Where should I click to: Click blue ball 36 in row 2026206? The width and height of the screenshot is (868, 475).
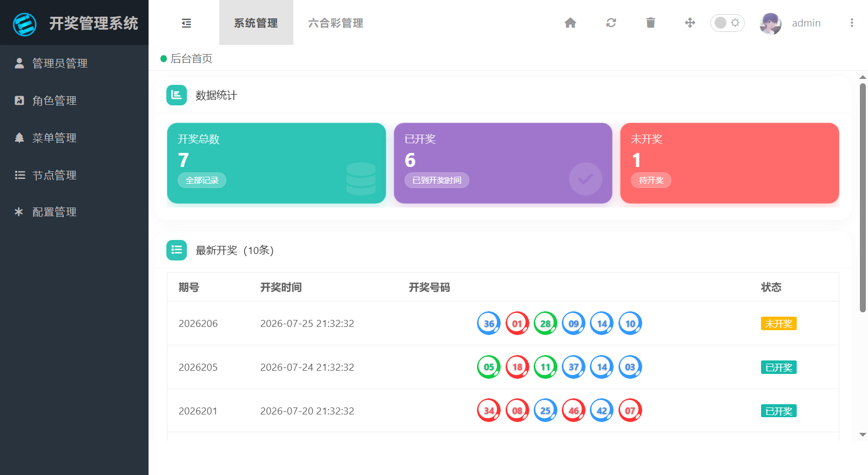pyautogui.click(x=489, y=323)
